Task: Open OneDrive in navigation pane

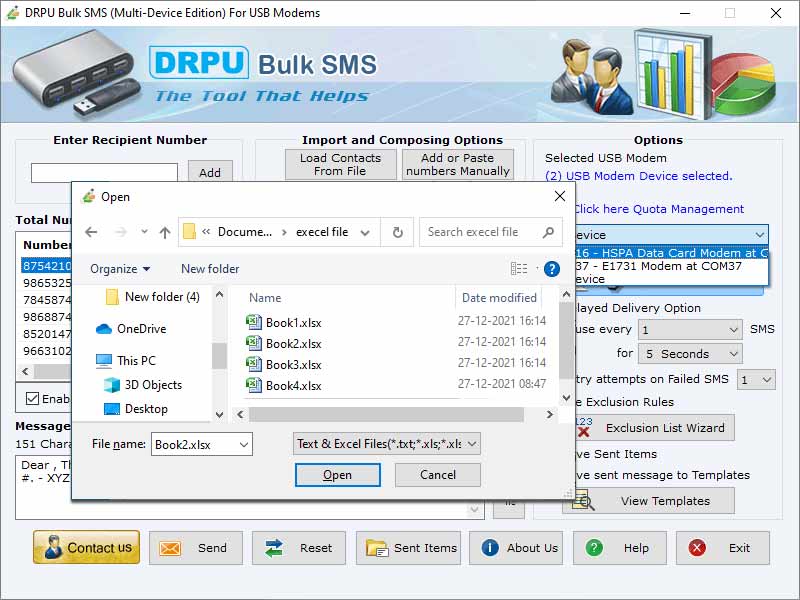Action: (x=131, y=329)
